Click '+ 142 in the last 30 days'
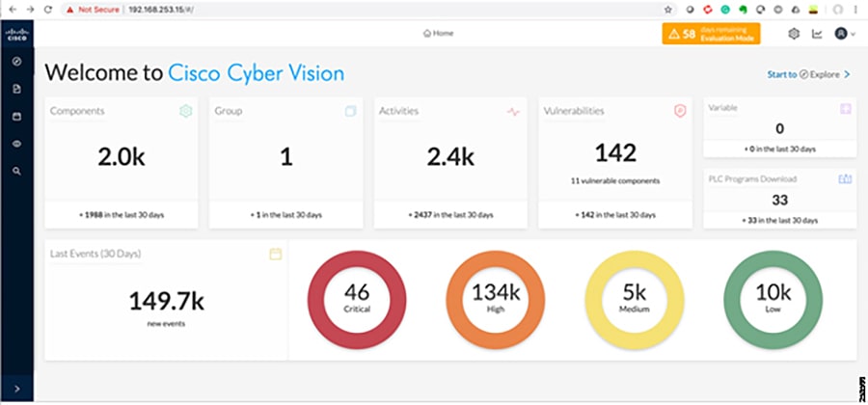Viewport: 868px width, 405px height. (x=615, y=215)
